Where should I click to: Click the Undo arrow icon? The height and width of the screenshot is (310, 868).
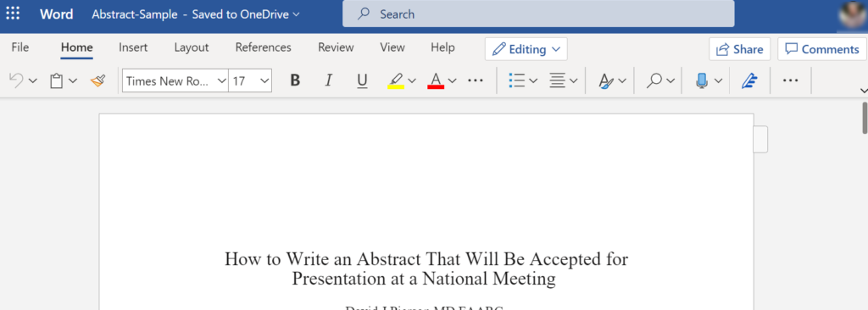(x=16, y=80)
